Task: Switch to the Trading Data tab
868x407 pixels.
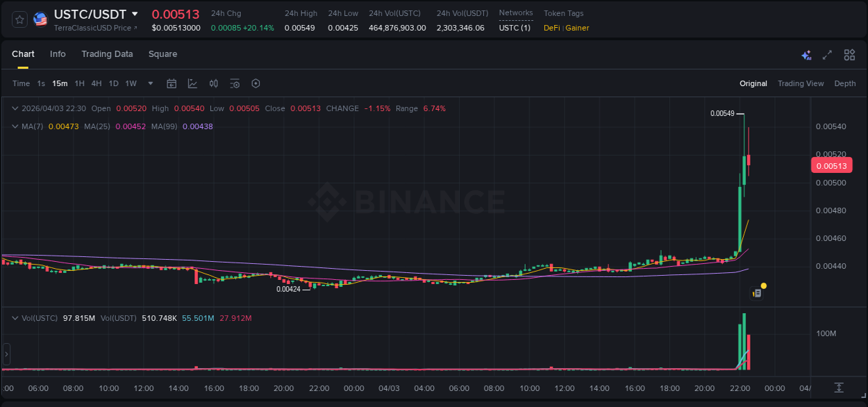Action: click(107, 54)
